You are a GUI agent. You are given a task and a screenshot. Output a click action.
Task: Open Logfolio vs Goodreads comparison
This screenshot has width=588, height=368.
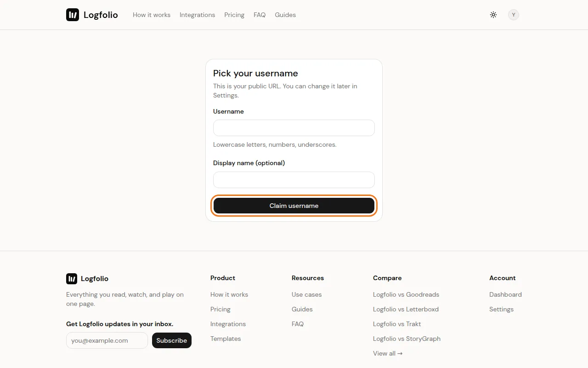click(x=406, y=294)
